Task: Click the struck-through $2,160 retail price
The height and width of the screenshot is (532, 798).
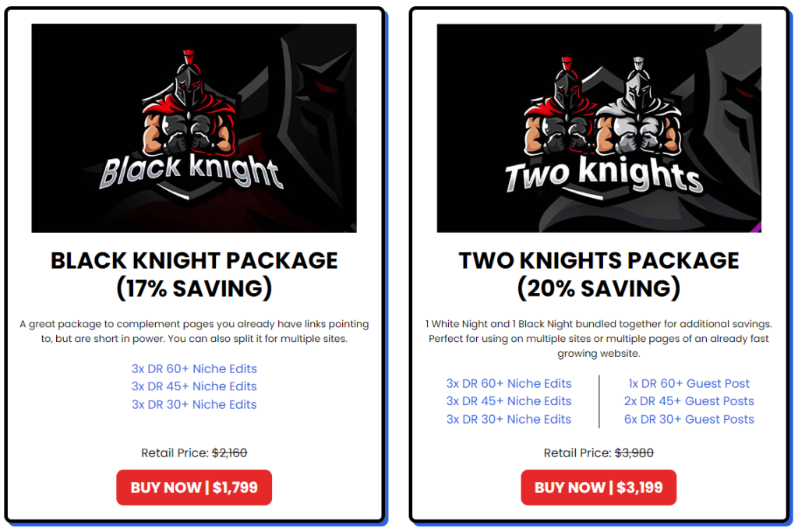Action: click(229, 453)
